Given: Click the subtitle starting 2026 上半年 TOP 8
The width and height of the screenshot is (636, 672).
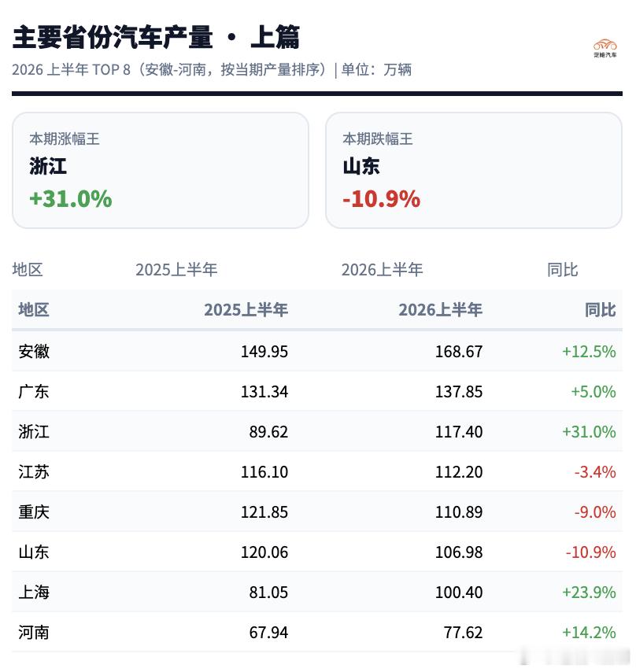Looking at the screenshot, I should 212,69.
